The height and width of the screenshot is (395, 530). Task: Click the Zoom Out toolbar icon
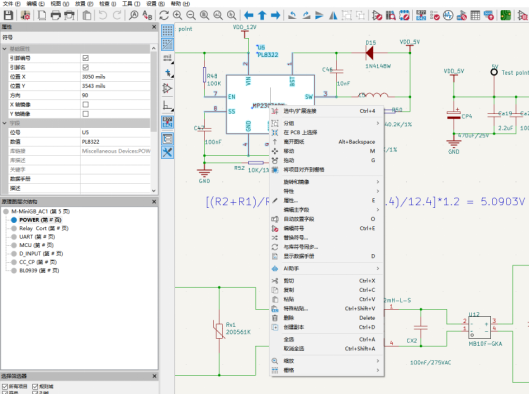[191, 15]
